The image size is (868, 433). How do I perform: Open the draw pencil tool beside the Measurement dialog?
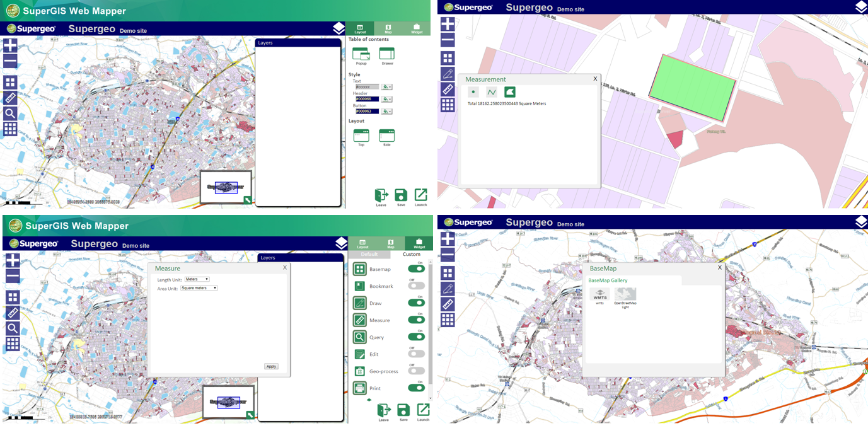448,74
